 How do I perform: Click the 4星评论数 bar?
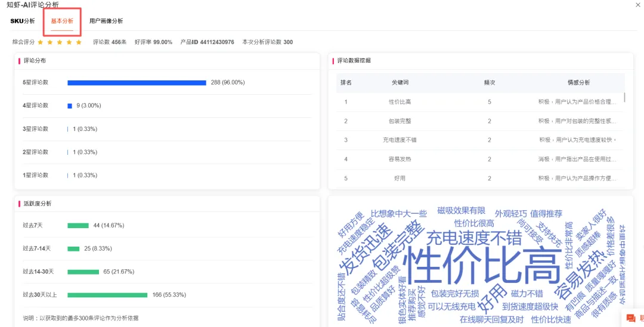pos(70,106)
